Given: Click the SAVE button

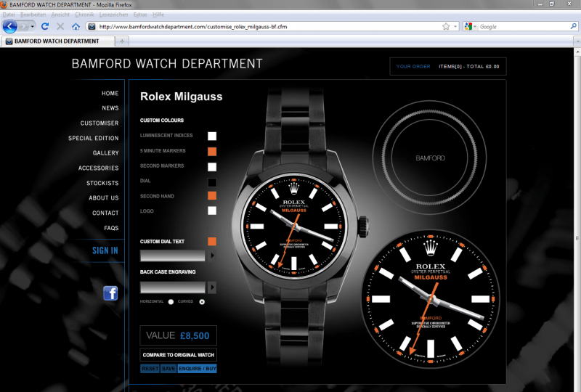Looking at the screenshot, I should [x=168, y=369].
